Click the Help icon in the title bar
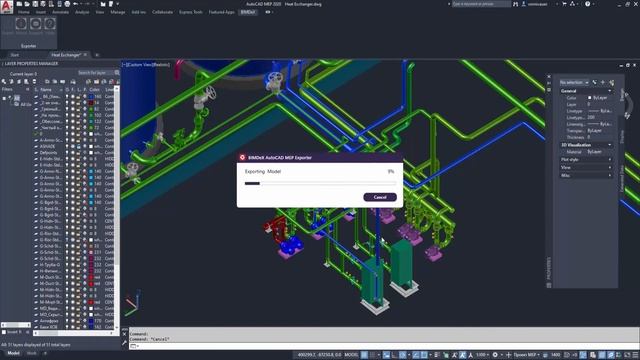Image resolution: width=640 pixels, height=360 pixels. pyautogui.click(x=587, y=4)
